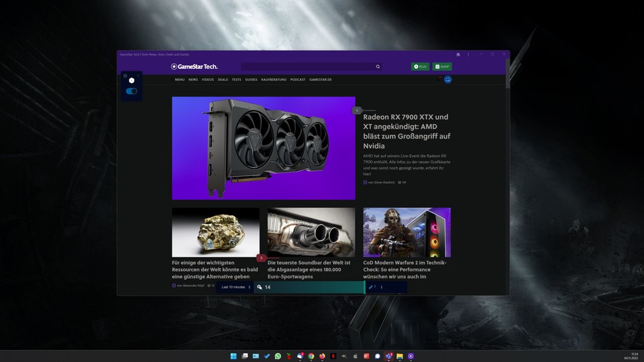This screenshot has width=644, height=362.
Task: Open the DEALS menu item
Action: (x=223, y=80)
